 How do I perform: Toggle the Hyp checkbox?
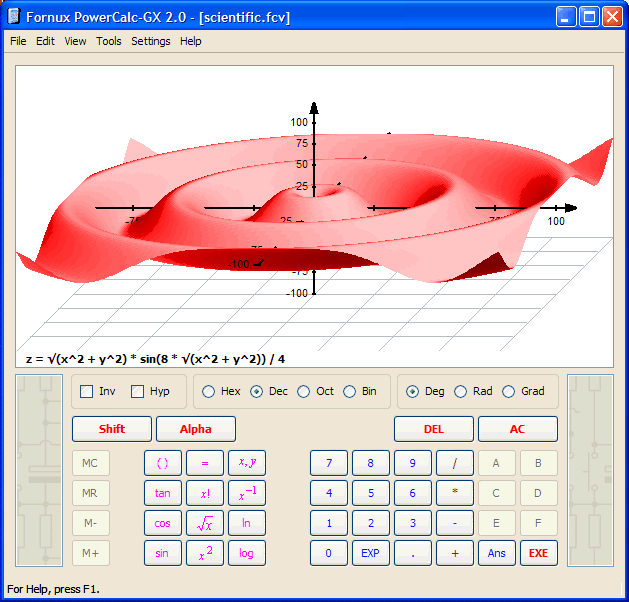(138, 391)
